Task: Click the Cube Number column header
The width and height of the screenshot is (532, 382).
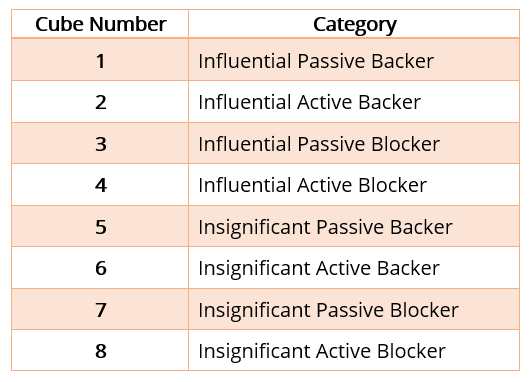Action: 100,24
